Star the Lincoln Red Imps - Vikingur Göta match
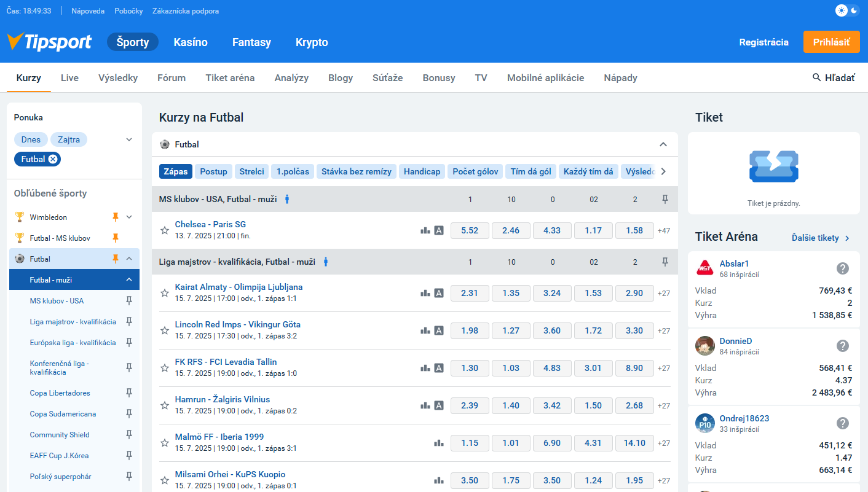868x492 pixels. [x=165, y=330]
